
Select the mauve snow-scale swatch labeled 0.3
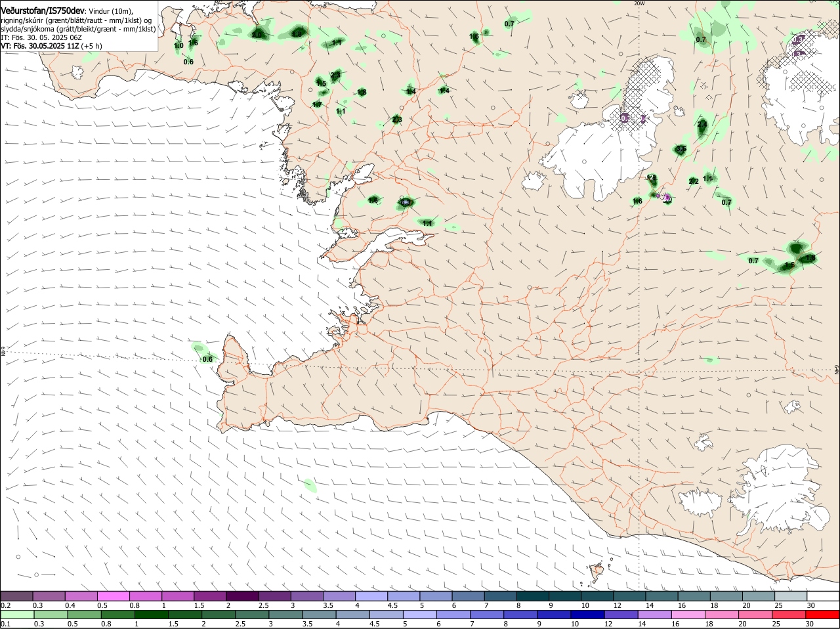pos(49,596)
